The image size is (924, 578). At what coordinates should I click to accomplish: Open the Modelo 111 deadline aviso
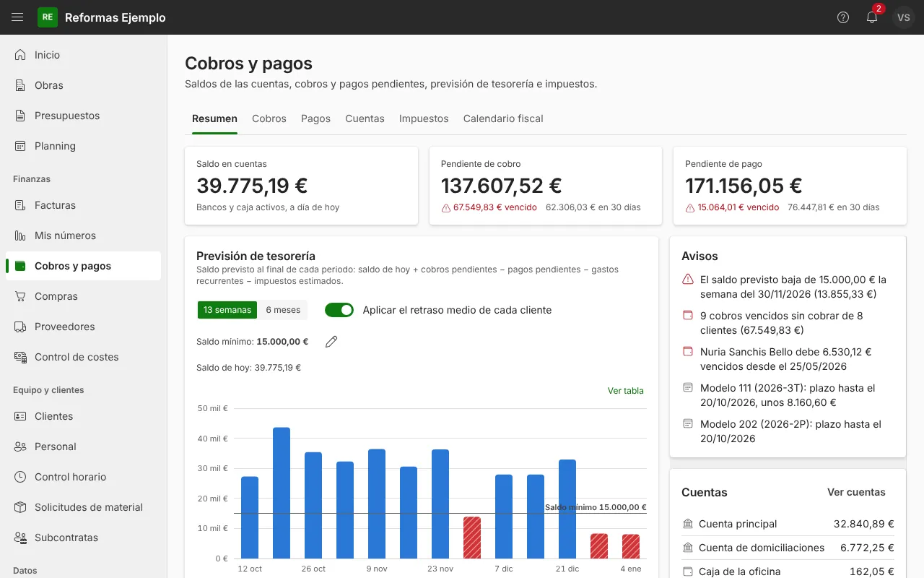pos(788,395)
